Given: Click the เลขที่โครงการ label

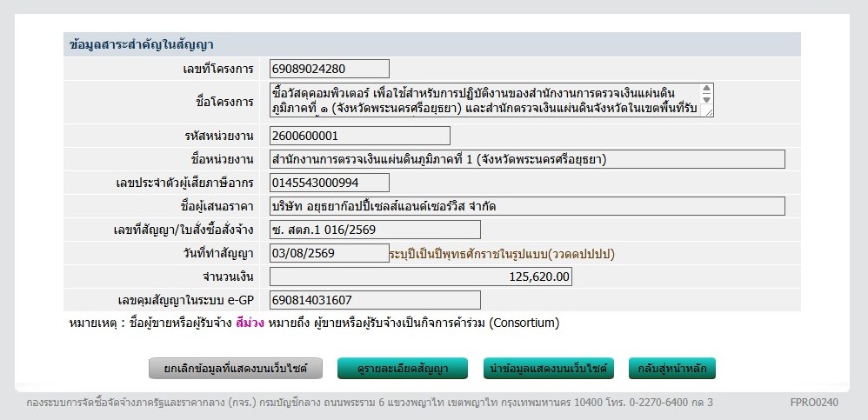Looking at the screenshot, I should click(x=218, y=70).
